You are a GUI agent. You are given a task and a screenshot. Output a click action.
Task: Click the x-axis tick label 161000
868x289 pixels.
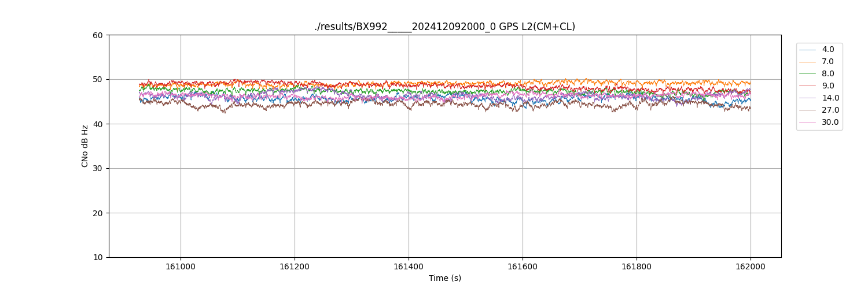[x=181, y=267]
